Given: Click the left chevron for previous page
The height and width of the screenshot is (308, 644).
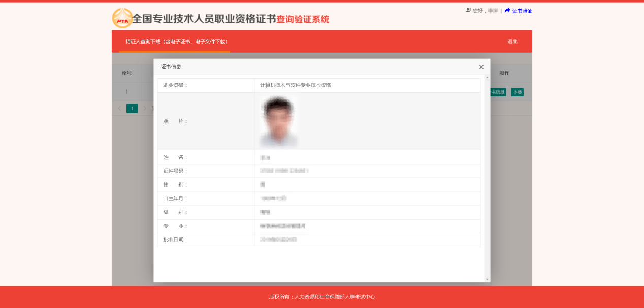Looking at the screenshot, I should 119,108.
